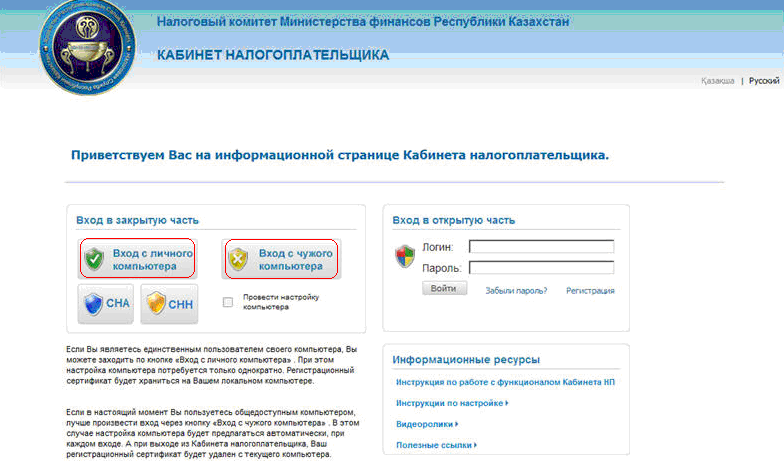Switch language to Русский
Screen dimensions: 784x461
(x=764, y=80)
